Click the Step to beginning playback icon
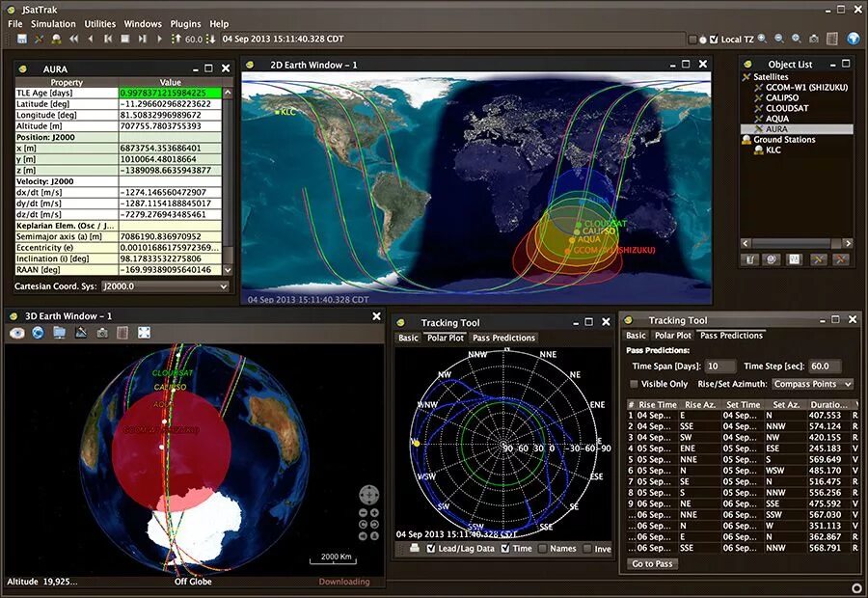 point(107,40)
